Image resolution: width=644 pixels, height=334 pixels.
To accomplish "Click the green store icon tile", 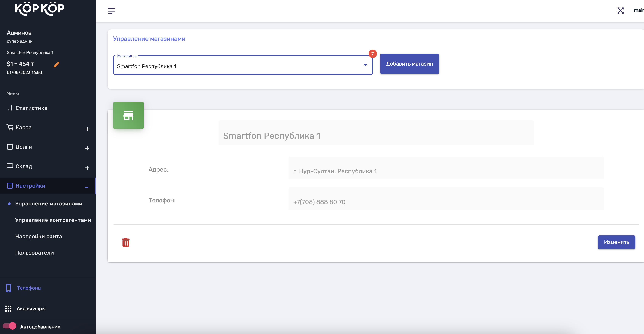I will pyautogui.click(x=128, y=115).
